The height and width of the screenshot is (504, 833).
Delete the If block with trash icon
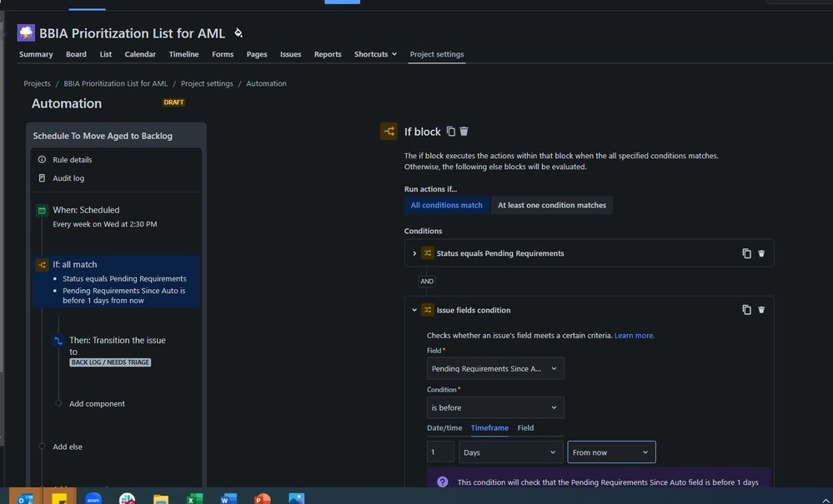(x=464, y=131)
